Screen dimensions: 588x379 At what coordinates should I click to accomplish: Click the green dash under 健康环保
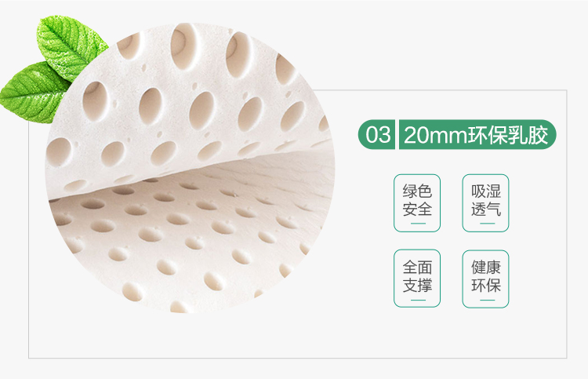(x=487, y=301)
